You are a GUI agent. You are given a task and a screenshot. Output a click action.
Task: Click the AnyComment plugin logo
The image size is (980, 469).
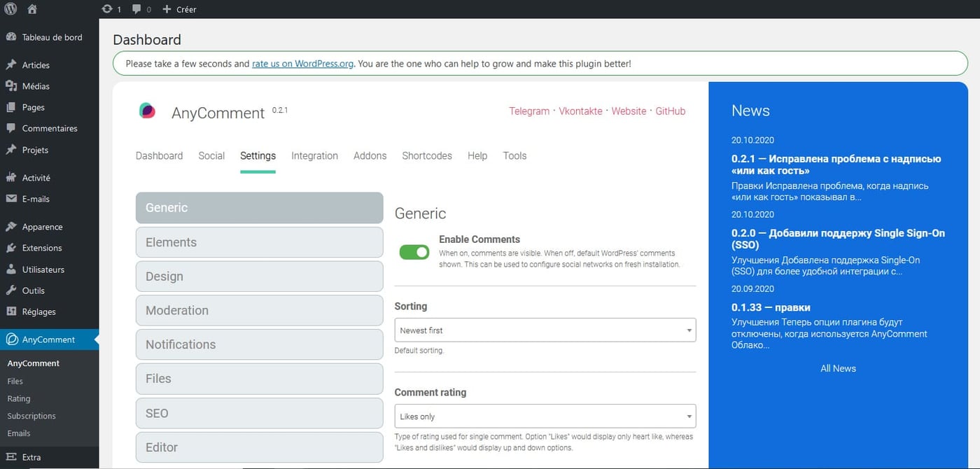coord(147,111)
